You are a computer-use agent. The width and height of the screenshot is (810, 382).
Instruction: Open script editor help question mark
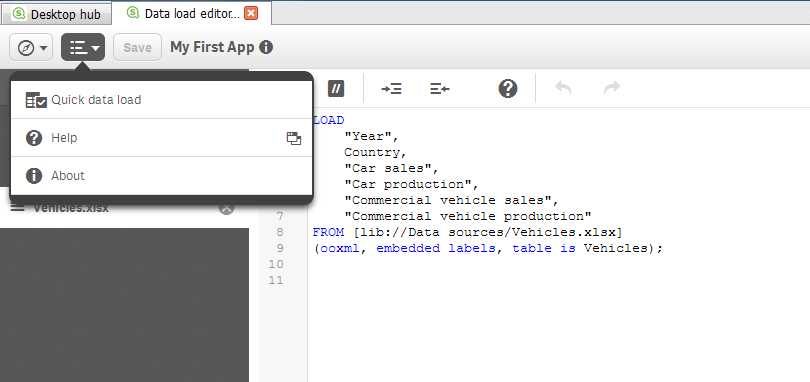(508, 88)
